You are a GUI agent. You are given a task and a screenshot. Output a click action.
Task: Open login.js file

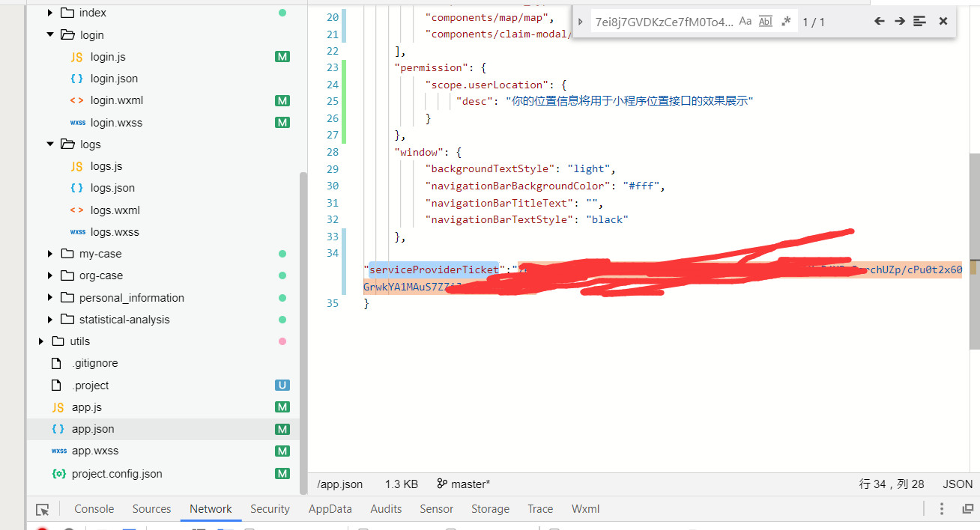pyautogui.click(x=108, y=56)
